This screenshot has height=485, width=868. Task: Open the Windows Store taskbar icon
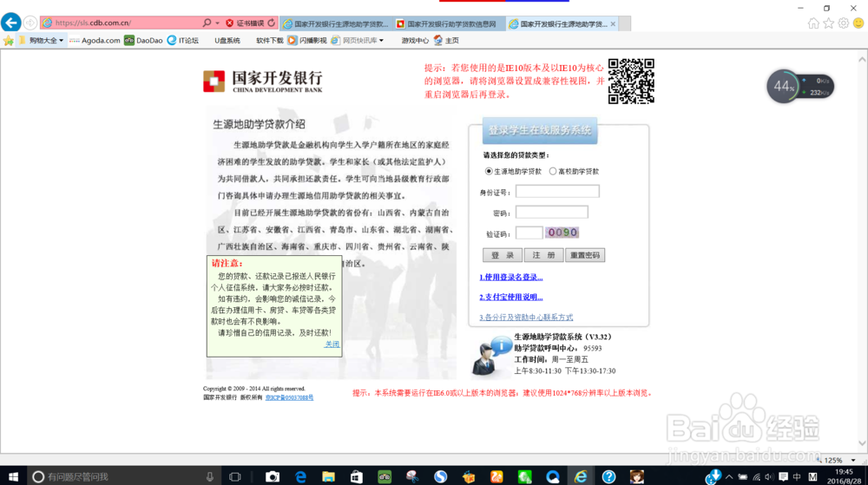357,476
